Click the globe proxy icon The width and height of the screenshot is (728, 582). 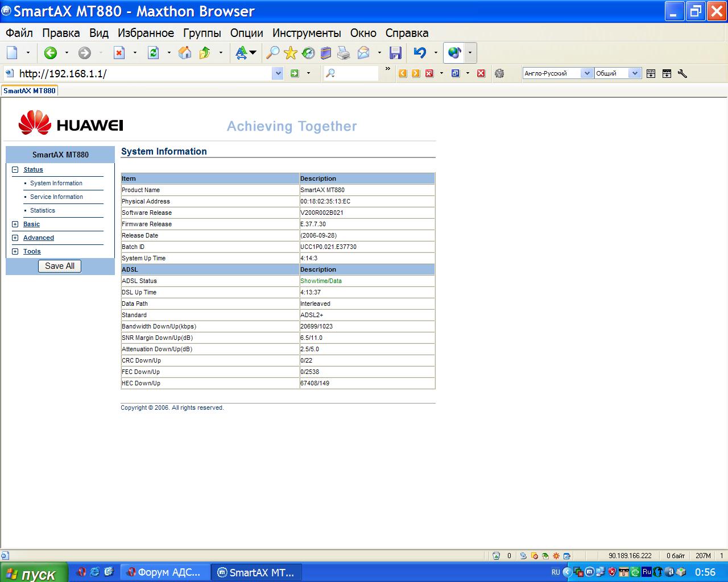pos(454,53)
